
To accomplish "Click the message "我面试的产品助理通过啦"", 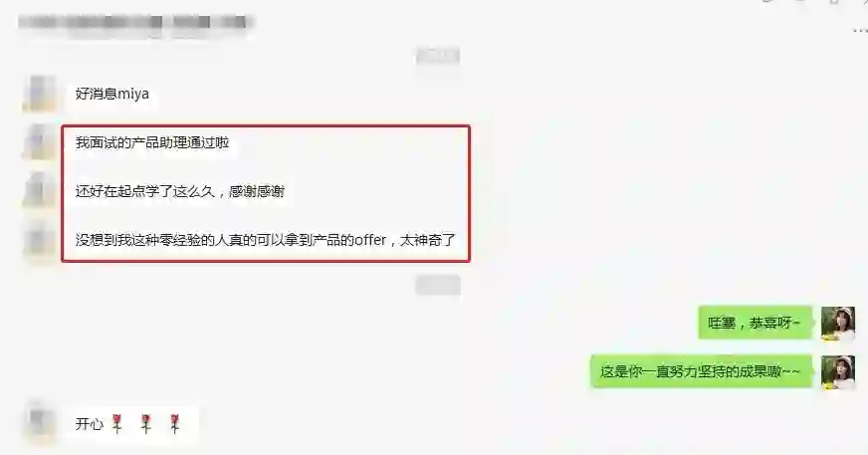I will [x=152, y=142].
